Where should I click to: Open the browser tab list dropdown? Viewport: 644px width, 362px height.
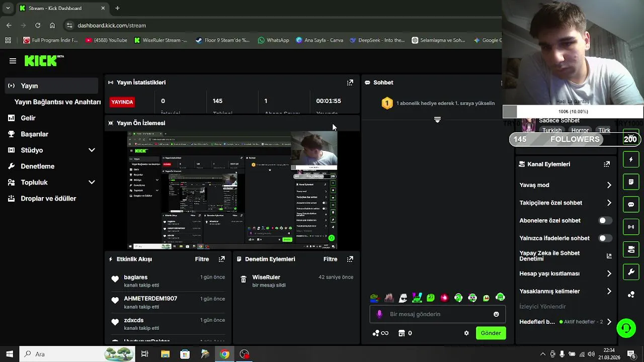[8, 8]
